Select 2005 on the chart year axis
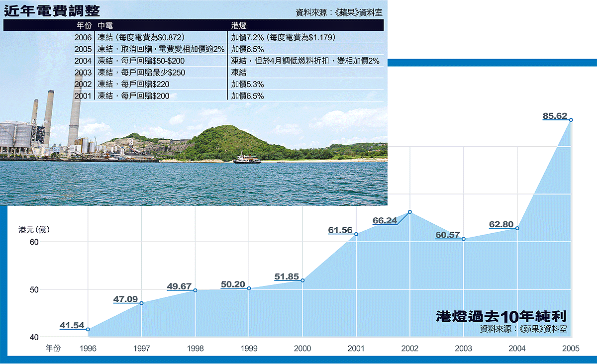The image size is (597, 364). point(571,349)
